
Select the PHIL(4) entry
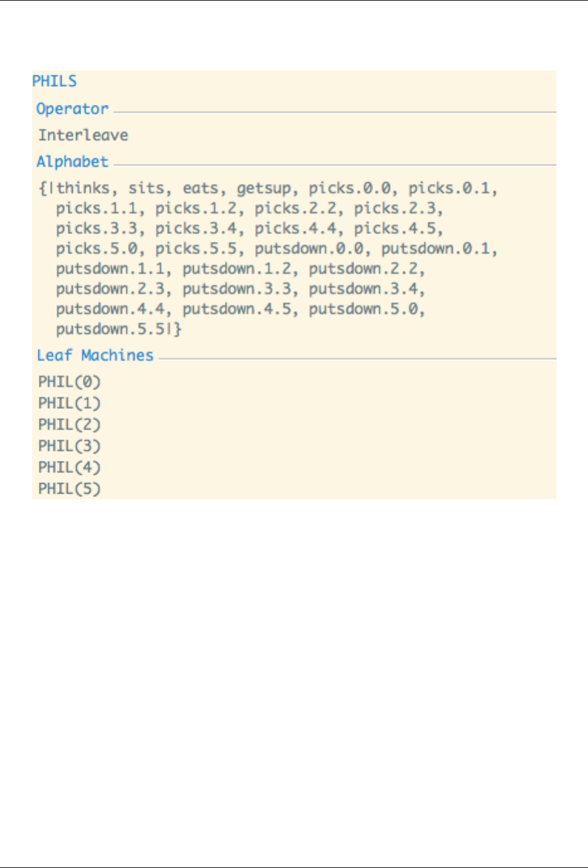[69, 467]
